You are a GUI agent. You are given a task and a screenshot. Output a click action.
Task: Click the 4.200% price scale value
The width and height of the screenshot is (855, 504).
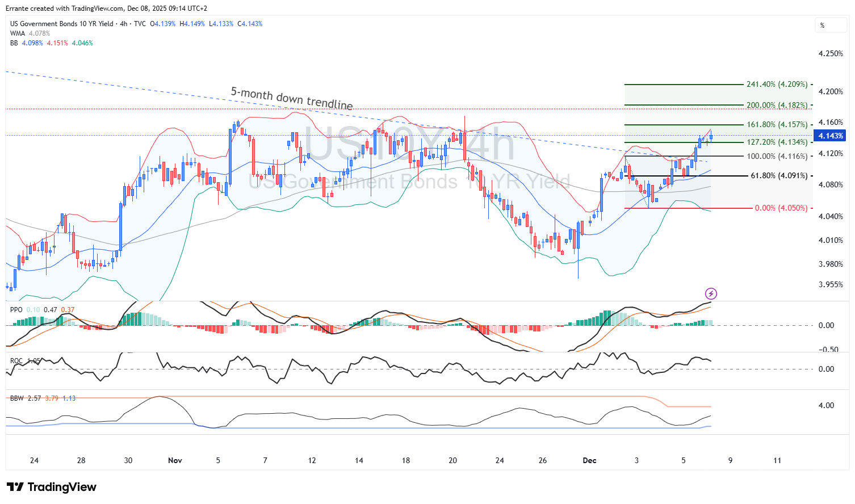point(830,91)
